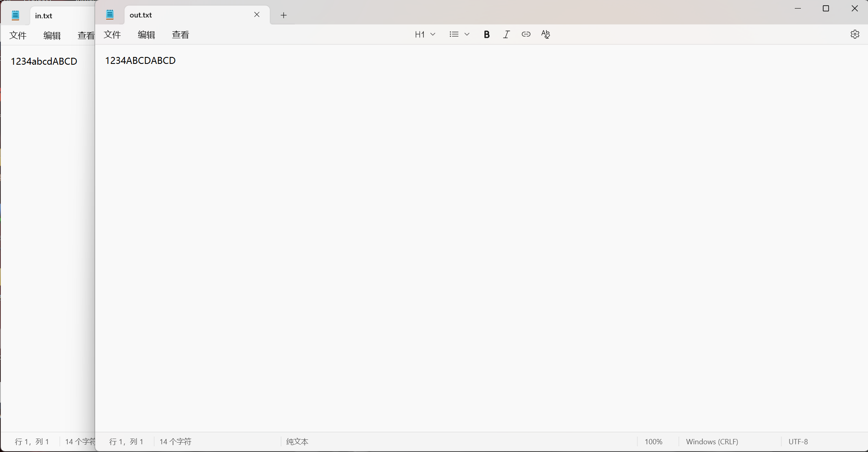This screenshot has width=868, height=452.
Task: Toggle bold formatting in toolbar
Action: pyautogui.click(x=486, y=35)
